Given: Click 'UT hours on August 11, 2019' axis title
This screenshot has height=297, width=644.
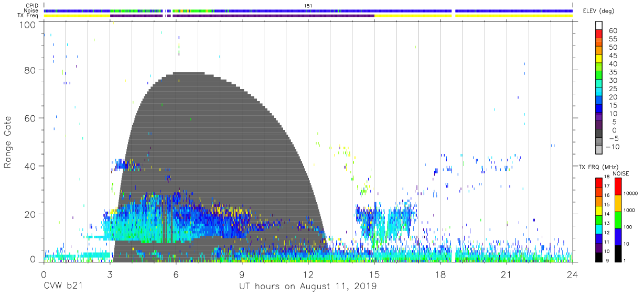Looking at the screenshot, I should pos(308,287).
